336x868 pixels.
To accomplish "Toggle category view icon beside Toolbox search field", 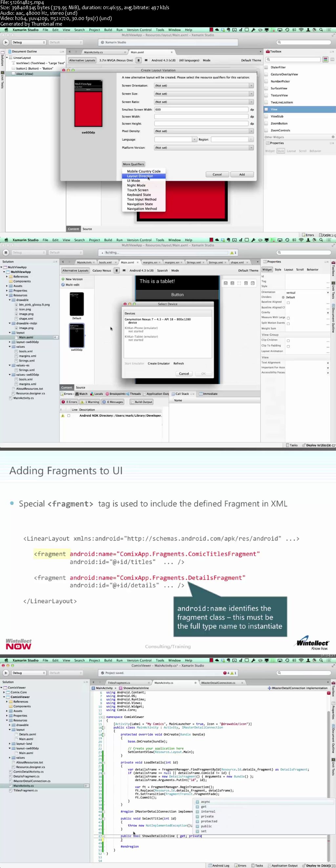I will coord(325,59).
